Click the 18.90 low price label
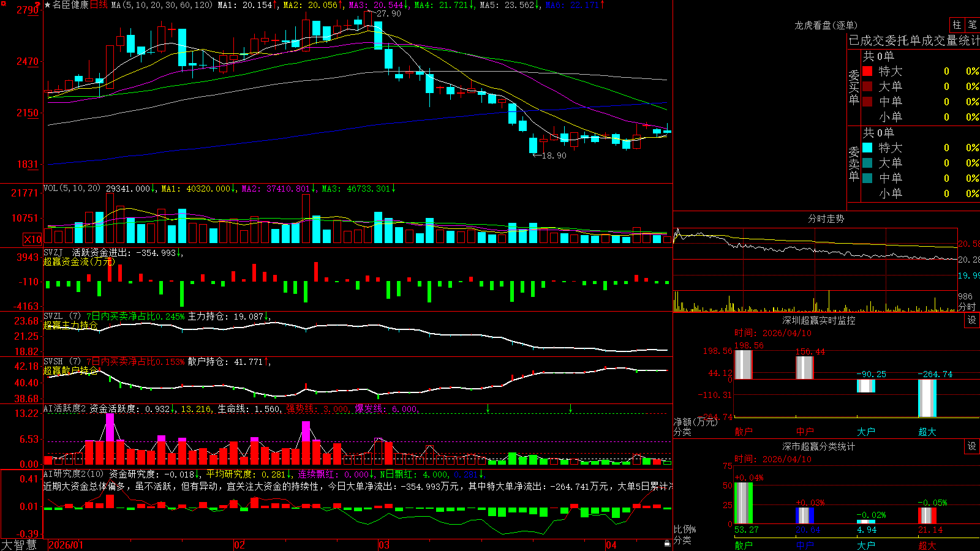The height and width of the screenshot is (551, 980). 554,156
